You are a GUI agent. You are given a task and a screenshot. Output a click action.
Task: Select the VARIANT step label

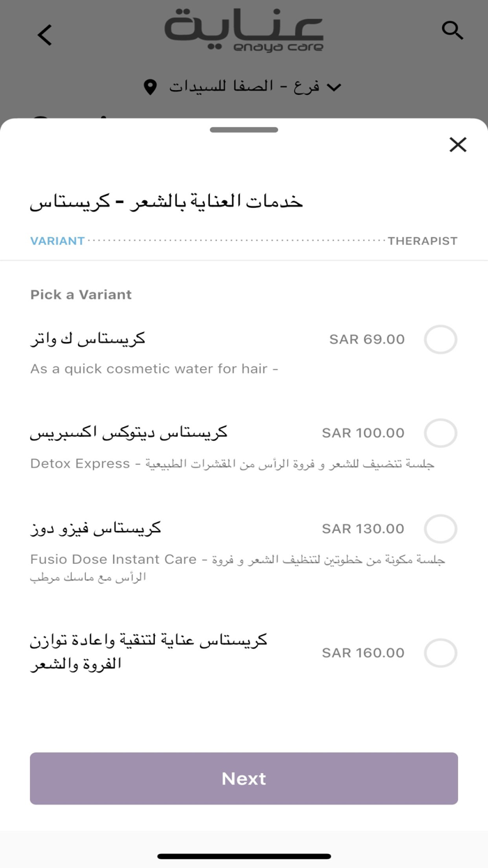coord(57,241)
